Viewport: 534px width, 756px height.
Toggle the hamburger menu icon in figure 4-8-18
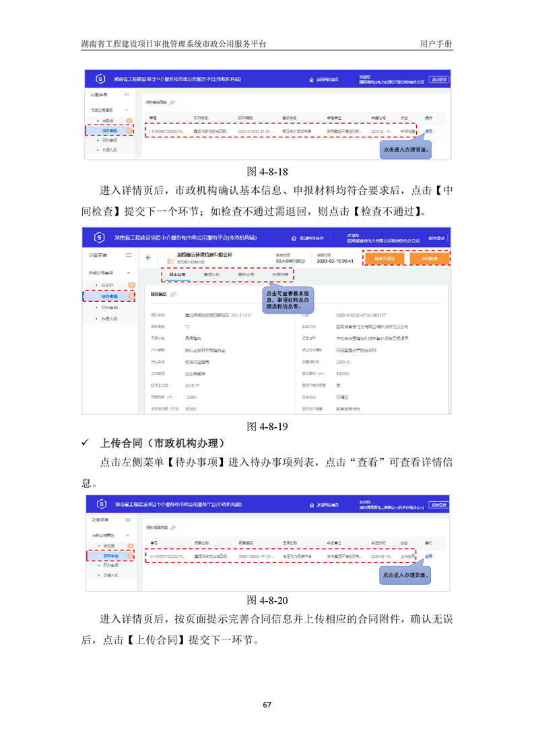pos(127,94)
